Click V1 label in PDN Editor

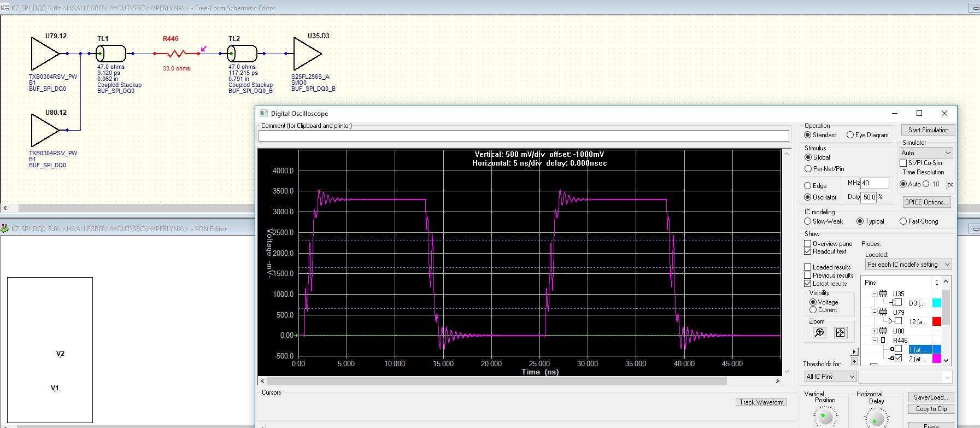(55, 388)
